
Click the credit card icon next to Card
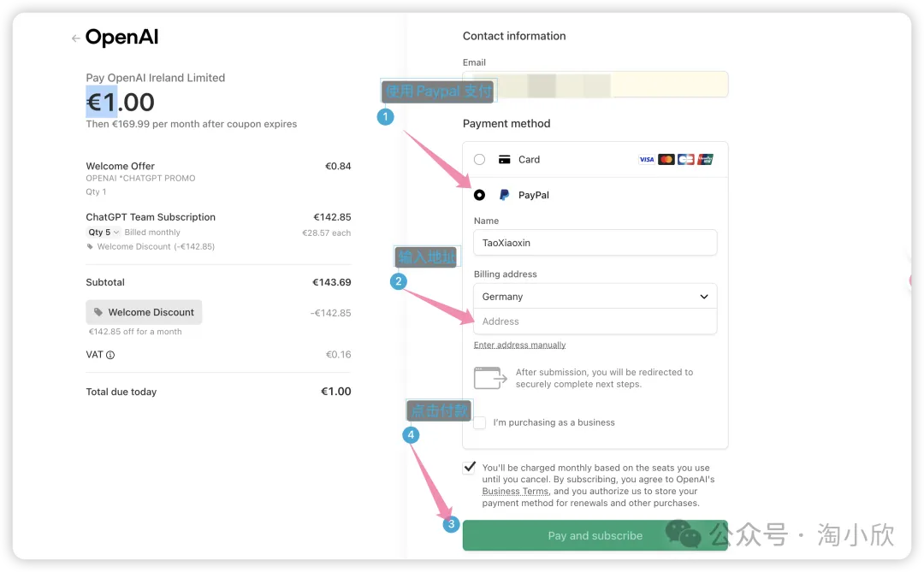(505, 160)
